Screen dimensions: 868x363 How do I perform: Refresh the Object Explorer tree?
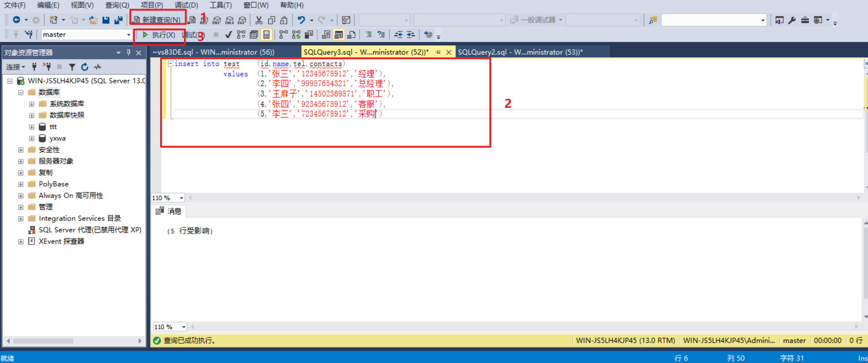pos(84,67)
